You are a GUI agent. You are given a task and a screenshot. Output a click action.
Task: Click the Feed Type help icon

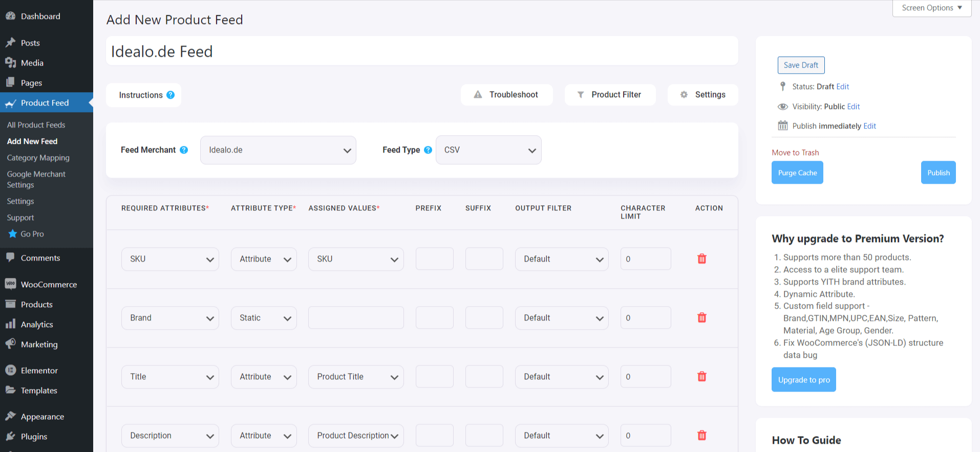click(428, 150)
